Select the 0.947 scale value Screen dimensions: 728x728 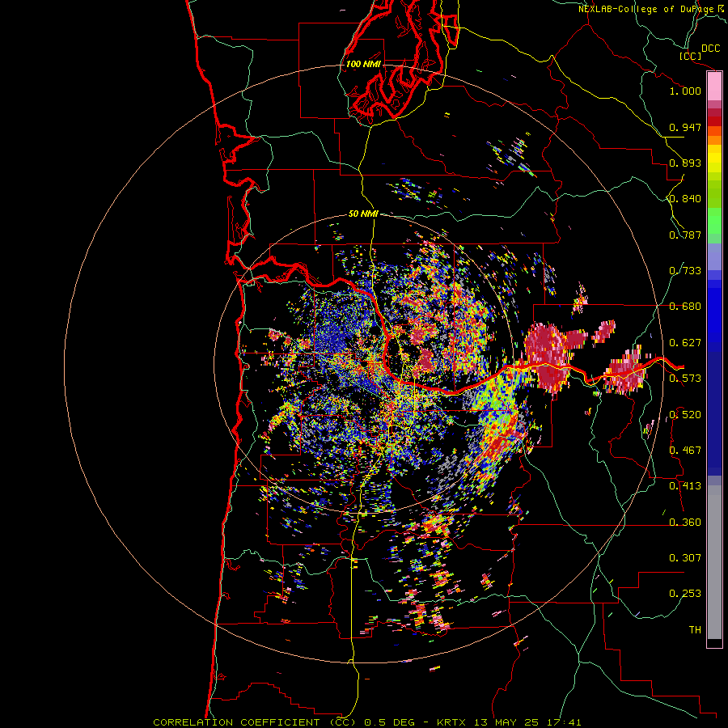click(685, 127)
